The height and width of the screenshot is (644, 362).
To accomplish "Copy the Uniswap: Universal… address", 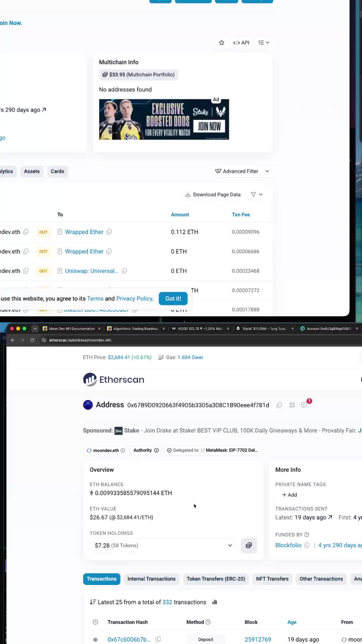I will pos(124,271).
